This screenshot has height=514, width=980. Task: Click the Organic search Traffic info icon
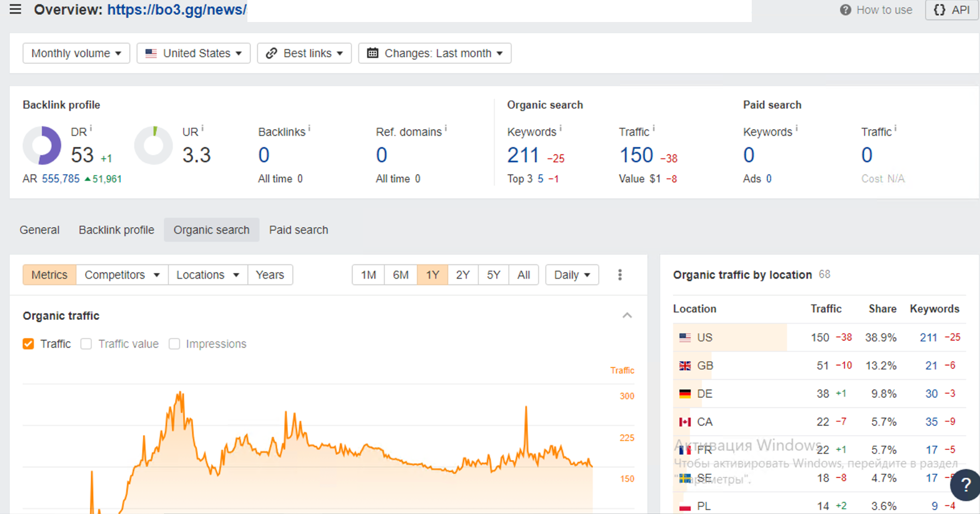pyautogui.click(x=654, y=129)
